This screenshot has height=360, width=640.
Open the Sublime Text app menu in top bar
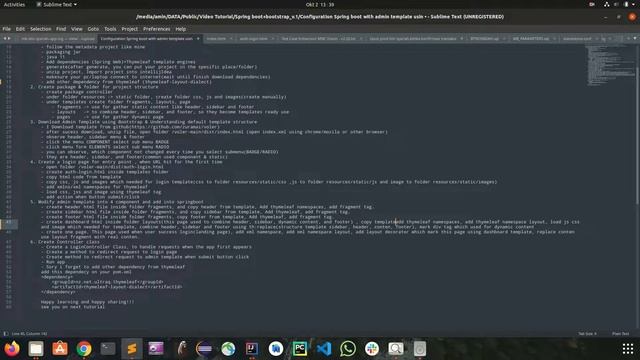[x=56, y=4]
